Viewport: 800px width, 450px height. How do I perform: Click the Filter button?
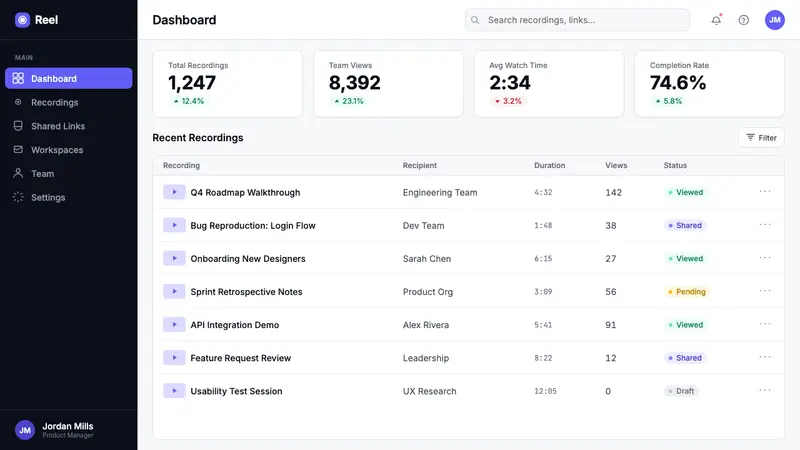pos(761,138)
